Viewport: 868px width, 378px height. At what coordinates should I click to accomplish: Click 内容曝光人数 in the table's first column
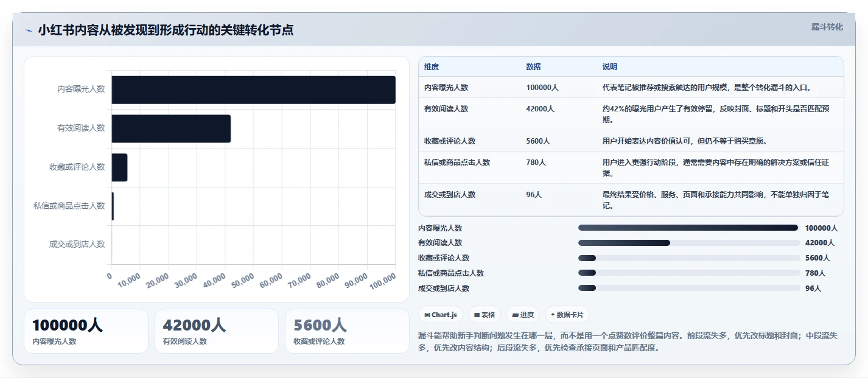coord(446,88)
